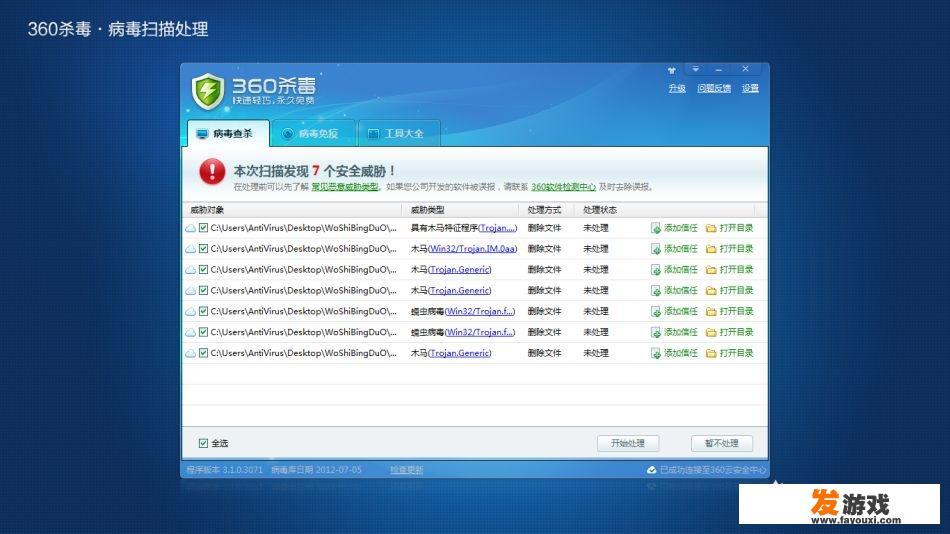Toggle the 全选 select-all checkbox
Image resolution: width=950 pixels, height=534 pixels.
[x=204, y=443]
